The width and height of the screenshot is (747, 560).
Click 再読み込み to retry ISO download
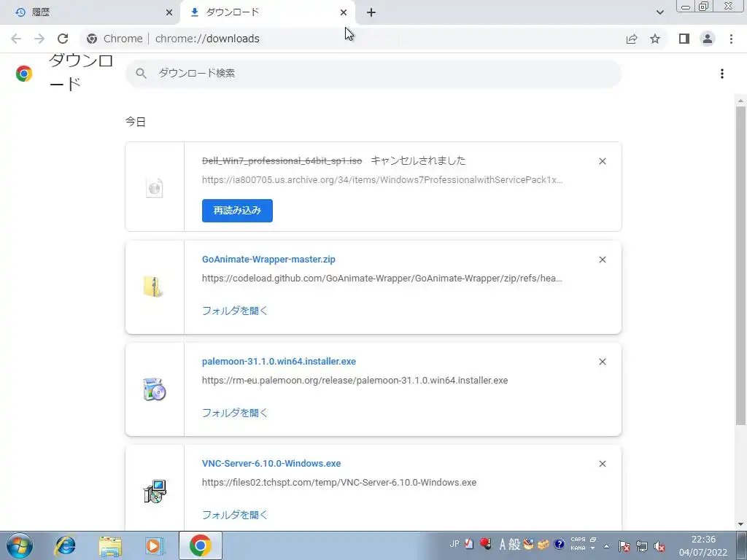click(237, 211)
